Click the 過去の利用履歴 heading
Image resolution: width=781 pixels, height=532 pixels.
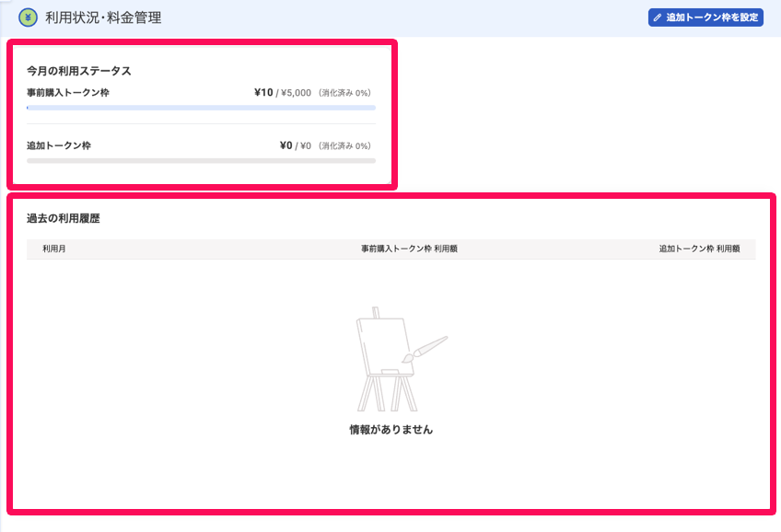[64, 218]
